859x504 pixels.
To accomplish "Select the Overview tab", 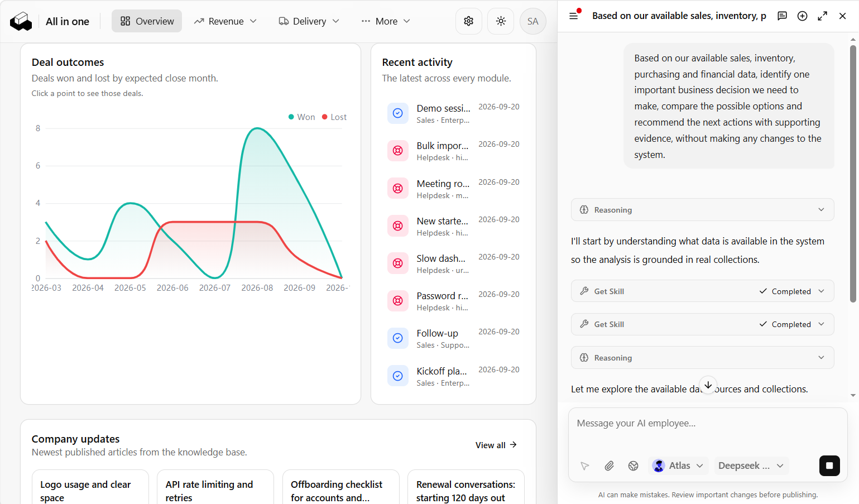I will click(x=147, y=21).
